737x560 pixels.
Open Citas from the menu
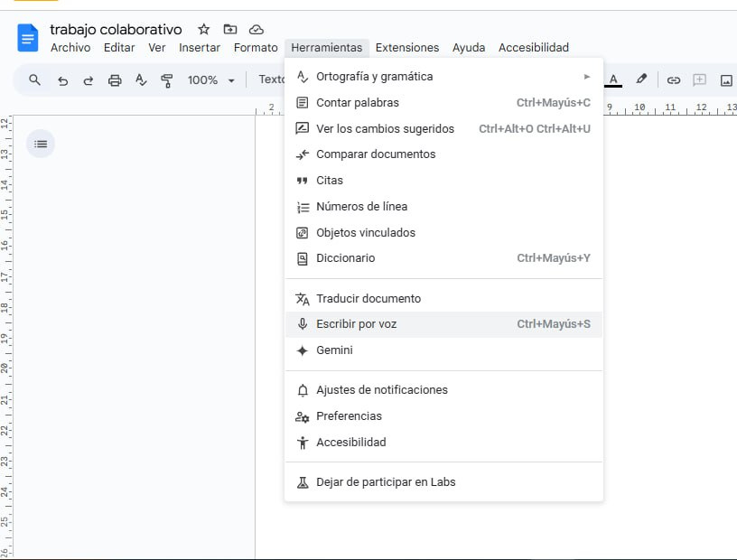[443, 181]
